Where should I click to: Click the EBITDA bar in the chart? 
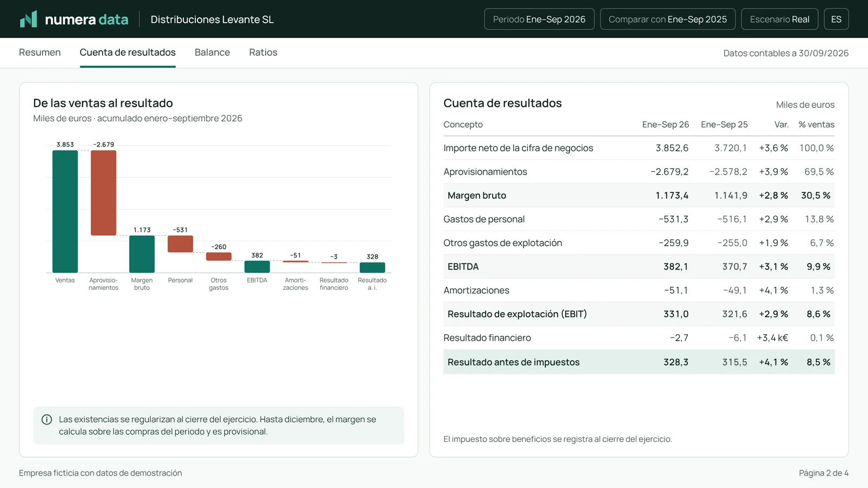tap(257, 267)
